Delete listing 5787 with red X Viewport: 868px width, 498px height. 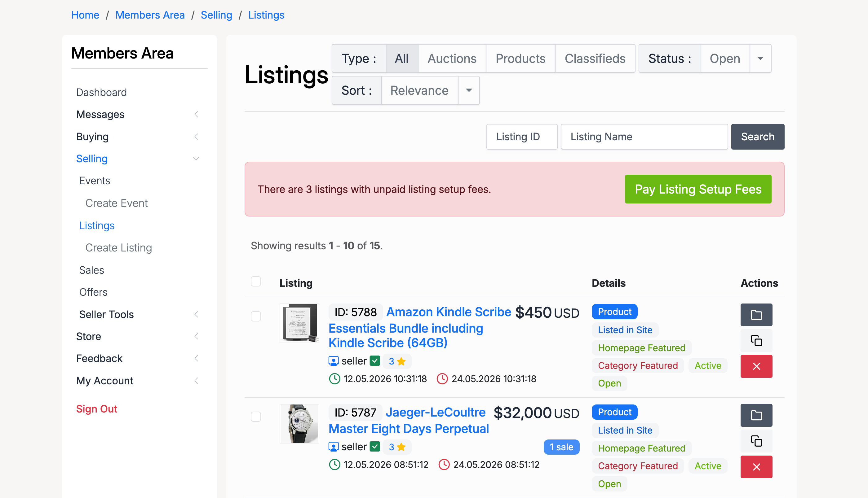pyautogui.click(x=756, y=467)
